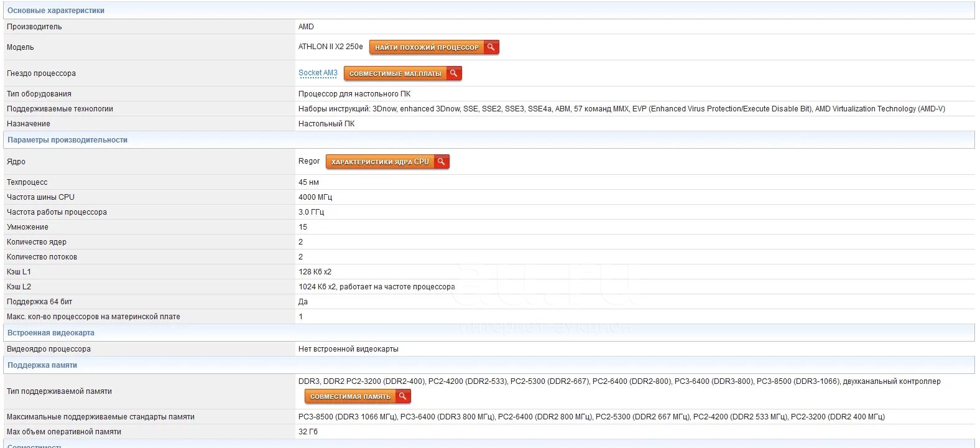The width and height of the screenshot is (980, 448).
Task: Click the 'Кэш L1' label
Action: 19,272
